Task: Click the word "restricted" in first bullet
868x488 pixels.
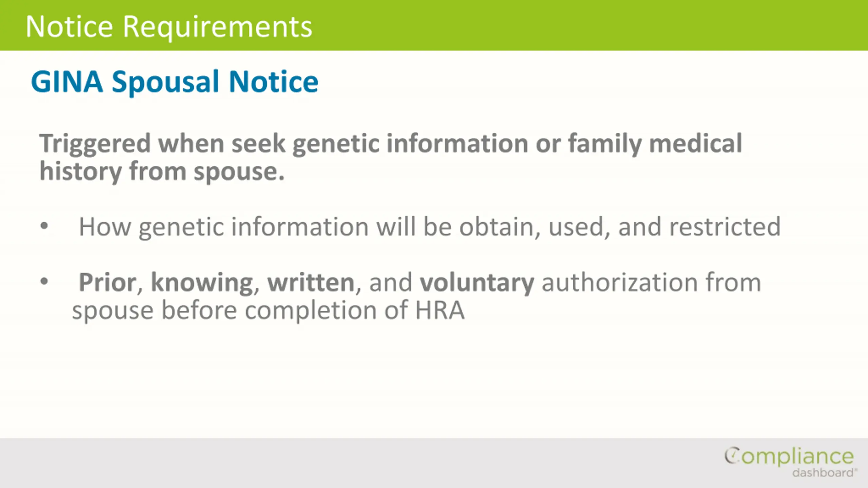Action: point(725,226)
